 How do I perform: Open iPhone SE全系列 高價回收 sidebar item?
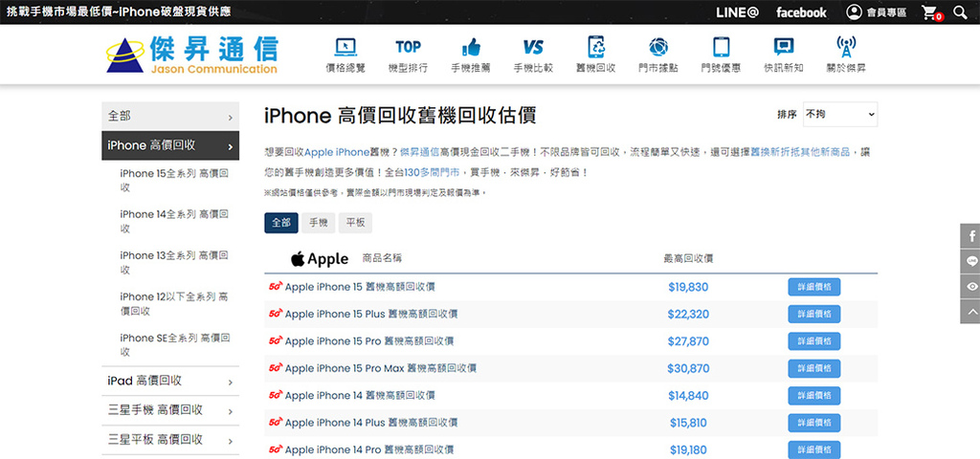pos(175,344)
